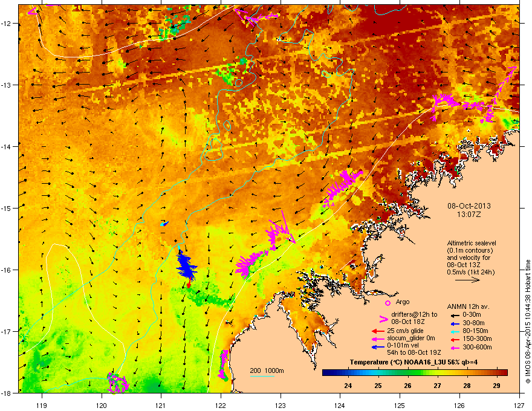Click the red 150-300m ANMN legend arrow
This screenshot has height=411, width=532.
point(454,338)
